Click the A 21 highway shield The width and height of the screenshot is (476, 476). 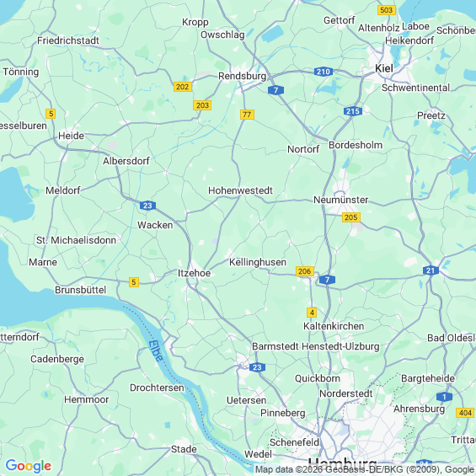pos(431,270)
